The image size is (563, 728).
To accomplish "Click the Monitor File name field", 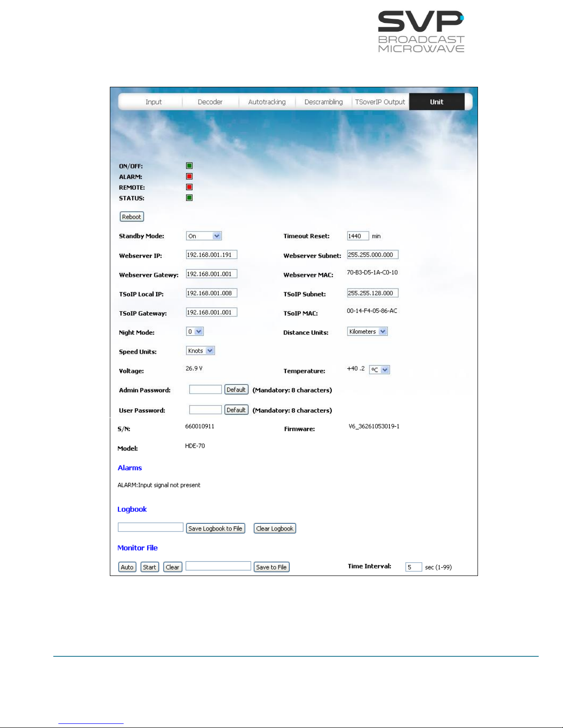I will click(218, 566).
